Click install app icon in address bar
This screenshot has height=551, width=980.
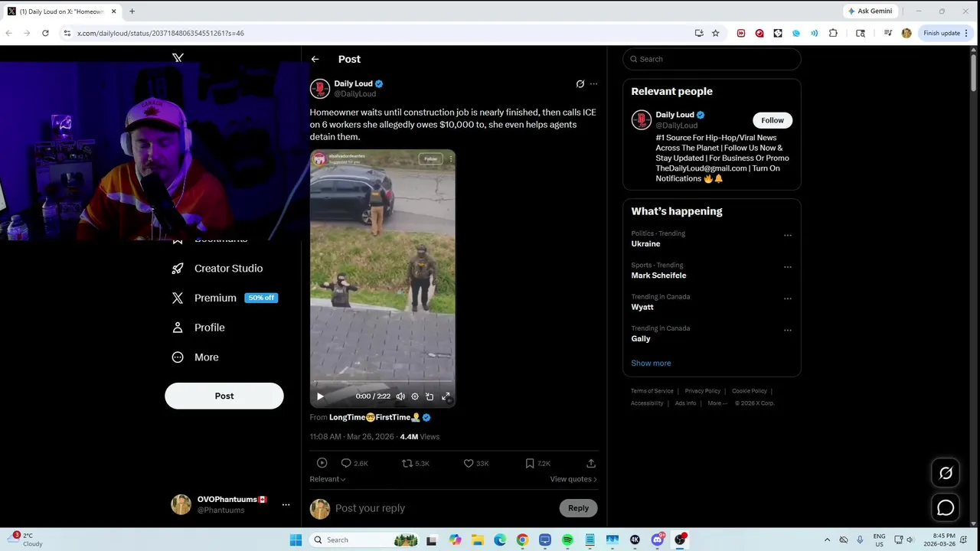pos(699,33)
